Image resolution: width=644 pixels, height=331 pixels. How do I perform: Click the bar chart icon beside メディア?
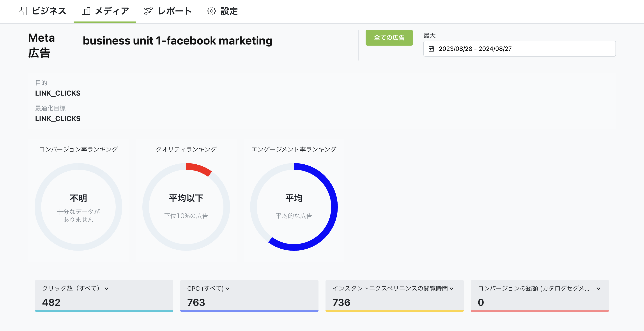point(86,11)
